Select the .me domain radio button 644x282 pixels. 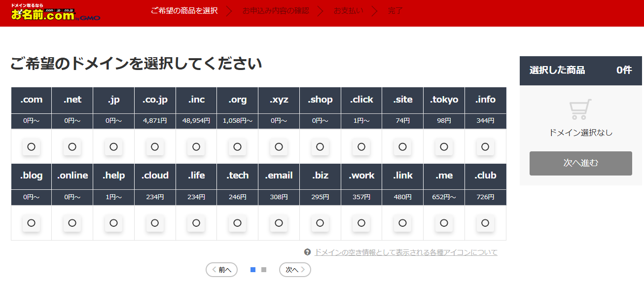tap(444, 223)
